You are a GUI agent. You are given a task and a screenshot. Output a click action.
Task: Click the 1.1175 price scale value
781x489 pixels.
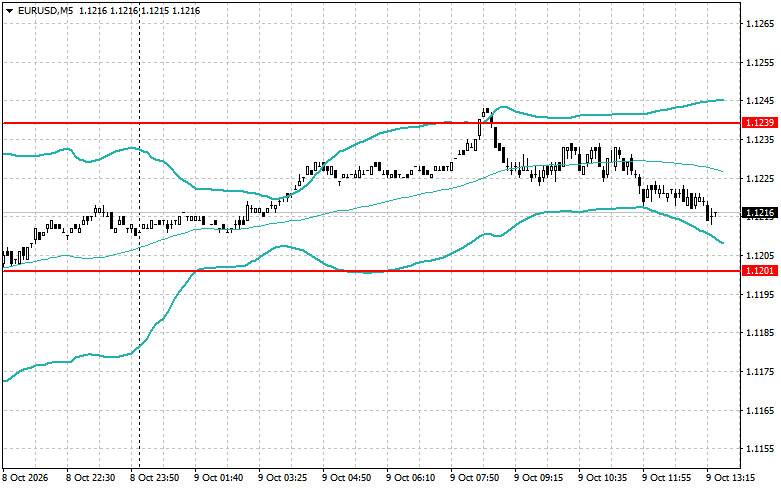(760, 372)
